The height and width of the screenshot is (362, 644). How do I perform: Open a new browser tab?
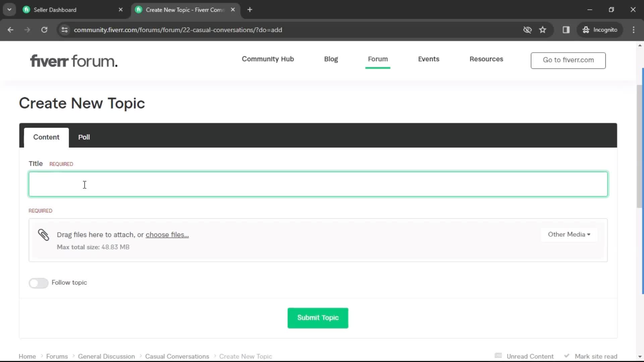[250, 10]
